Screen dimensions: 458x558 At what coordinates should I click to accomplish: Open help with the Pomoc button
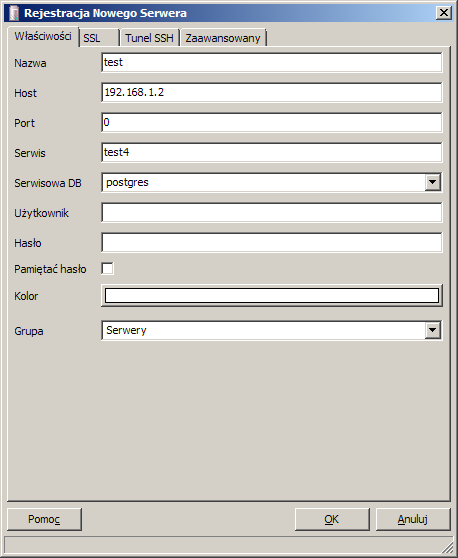click(x=44, y=519)
